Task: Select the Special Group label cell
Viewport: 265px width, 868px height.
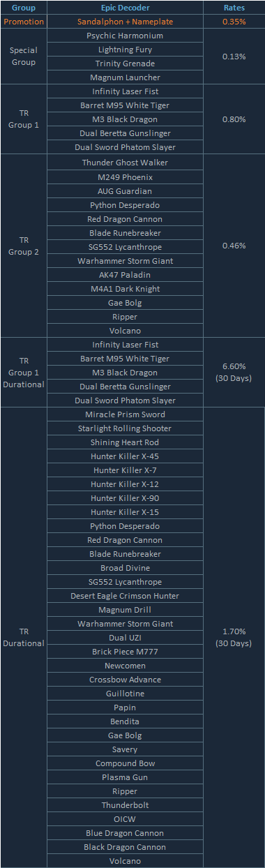Action: click(24, 57)
